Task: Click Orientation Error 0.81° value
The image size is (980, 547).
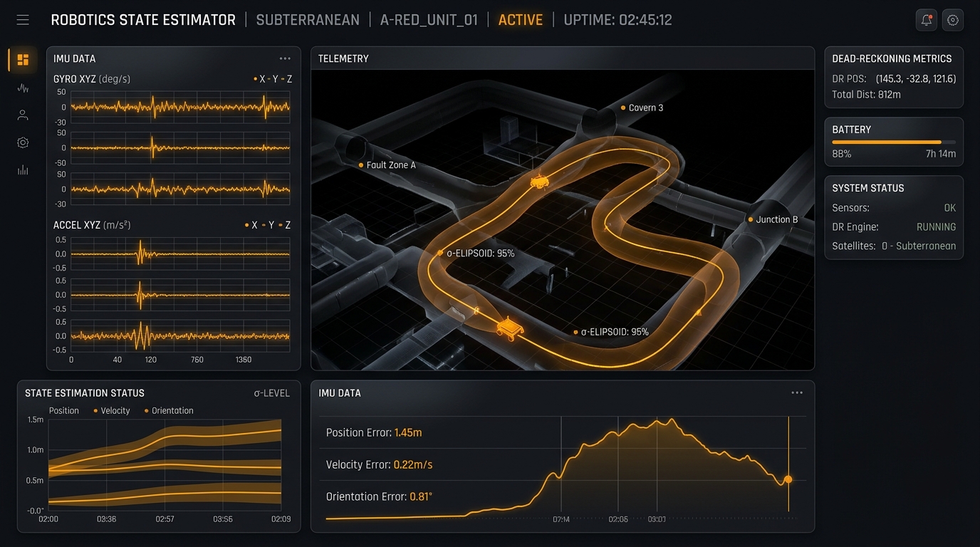Action: tap(421, 496)
